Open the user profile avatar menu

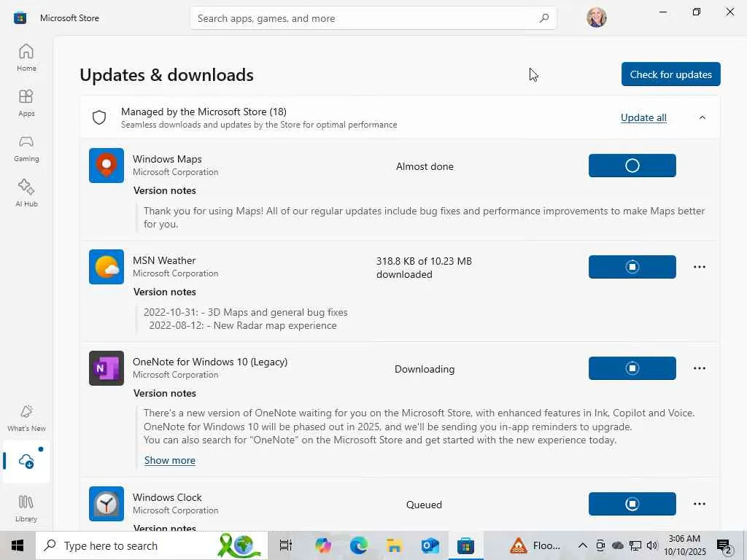(x=597, y=17)
